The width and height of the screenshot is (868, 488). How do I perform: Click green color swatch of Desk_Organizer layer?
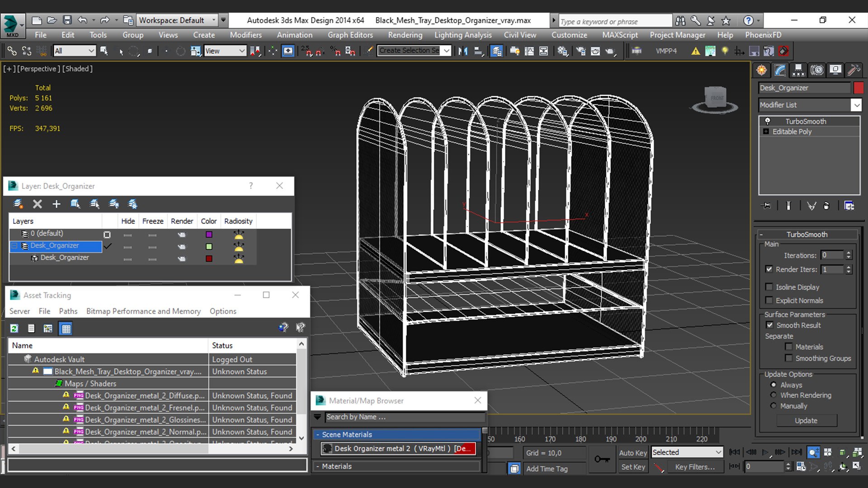click(x=209, y=247)
